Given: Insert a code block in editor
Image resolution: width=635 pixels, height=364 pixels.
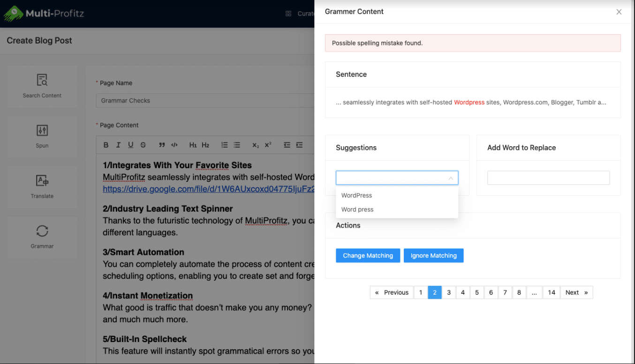Looking at the screenshot, I should pos(174,145).
